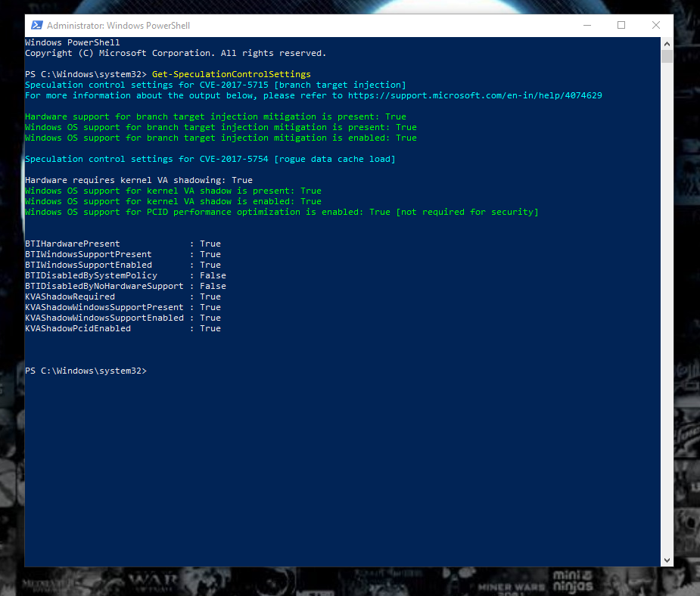Click the BTIDisabledBySystemPolicy False value
Viewport: 700px width, 596px height.
tap(213, 275)
